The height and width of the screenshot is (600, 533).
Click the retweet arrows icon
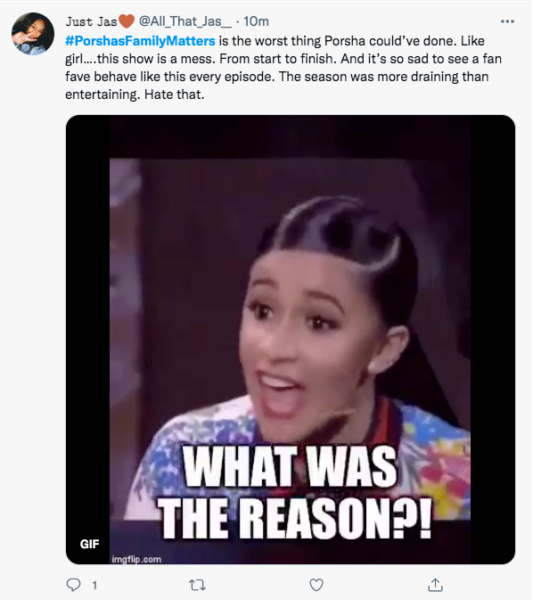tap(197, 585)
